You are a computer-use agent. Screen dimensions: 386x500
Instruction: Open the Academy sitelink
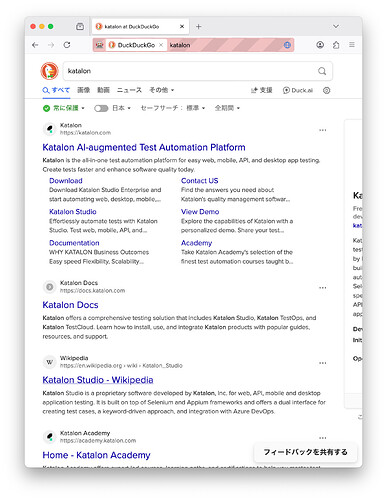pyautogui.click(x=196, y=243)
